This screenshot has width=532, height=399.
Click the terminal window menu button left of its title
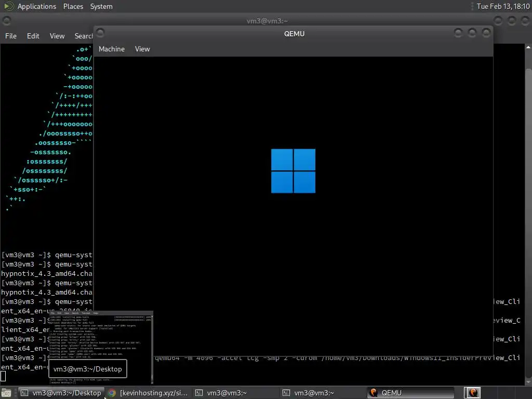(6, 21)
